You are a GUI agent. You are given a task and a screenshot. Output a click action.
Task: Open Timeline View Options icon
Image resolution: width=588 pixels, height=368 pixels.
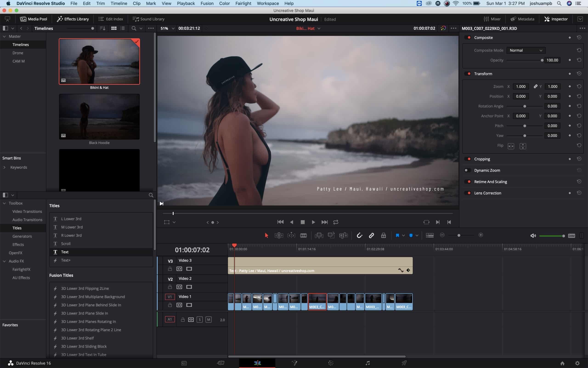coord(430,235)
